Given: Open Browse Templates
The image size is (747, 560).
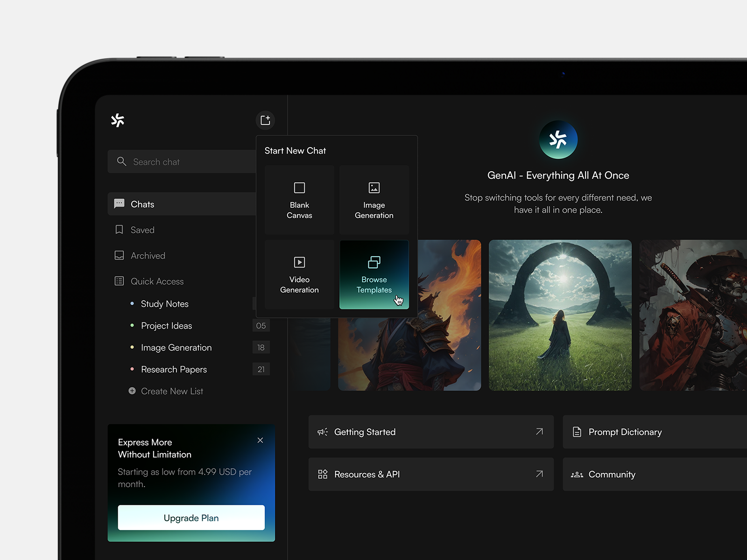Looking at the screenshot, I should pyautogui.click(x=374, y=275).
